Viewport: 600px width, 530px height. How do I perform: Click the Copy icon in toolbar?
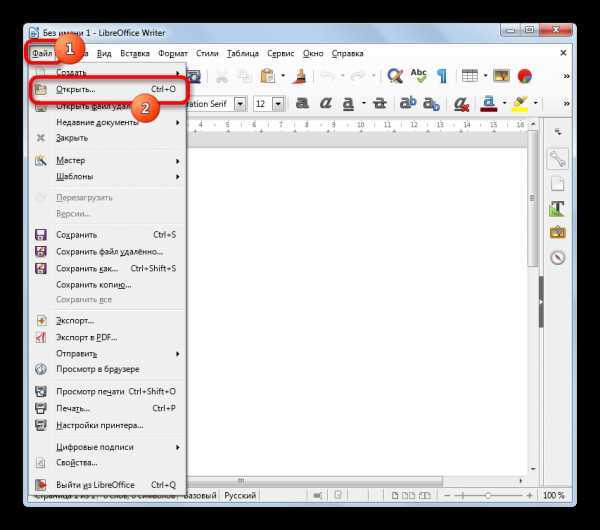tap(245, 76)
